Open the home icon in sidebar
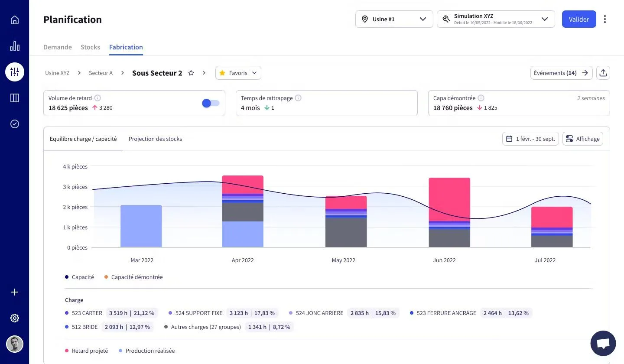Viewport: 624px width, 364px height. tap(15, 20)
